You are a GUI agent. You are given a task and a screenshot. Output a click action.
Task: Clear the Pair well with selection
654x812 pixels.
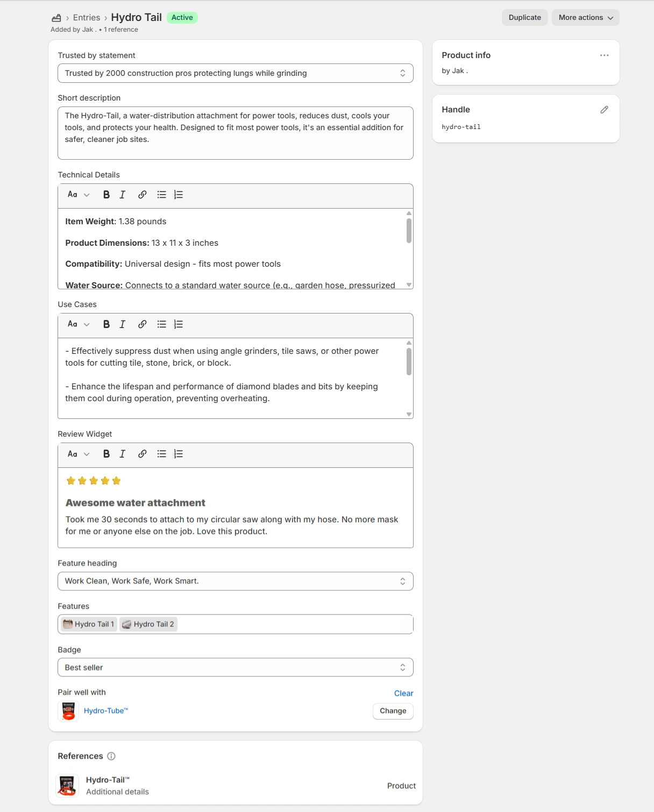[x=403, y=693]
